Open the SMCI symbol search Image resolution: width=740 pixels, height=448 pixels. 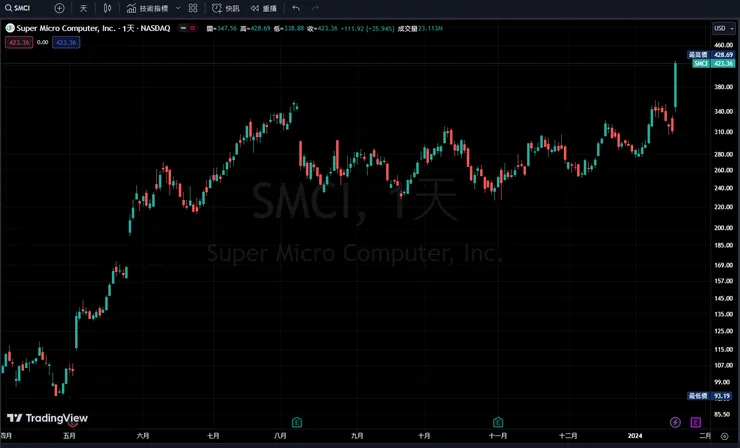point(17,8)
